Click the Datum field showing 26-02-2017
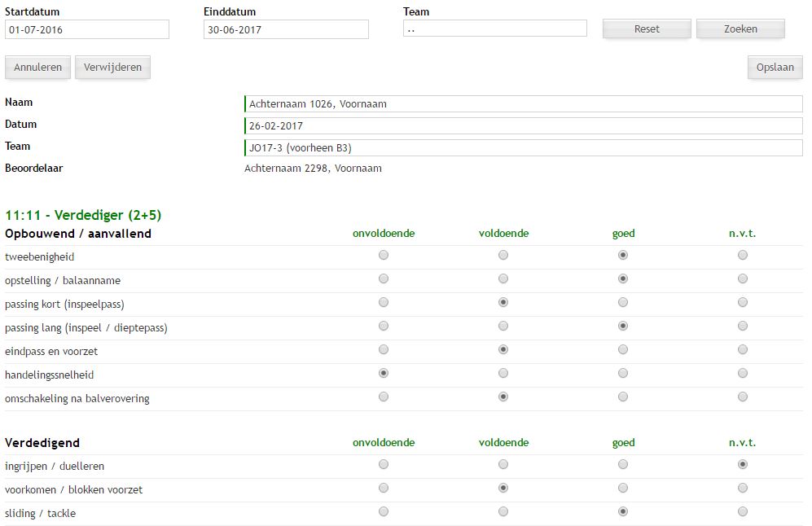The height and width of the screenshot is (526, 812). click(x=523, y=126)
